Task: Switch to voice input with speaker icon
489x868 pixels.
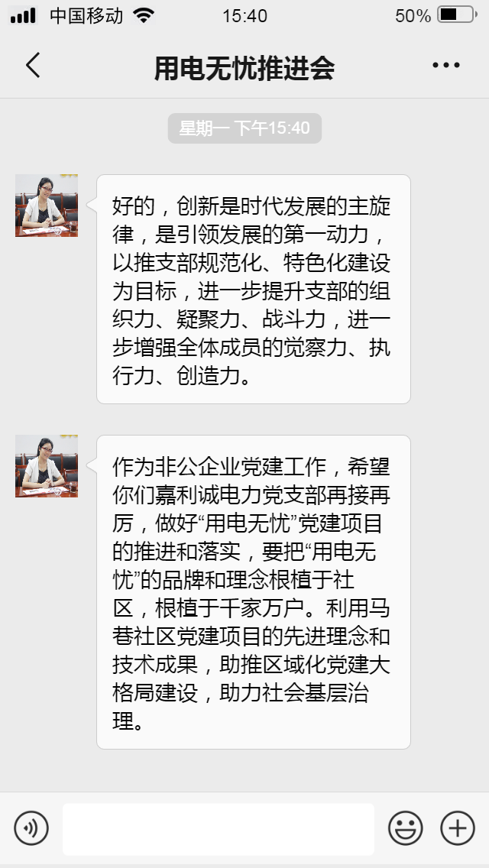Action: pos(31,828)
